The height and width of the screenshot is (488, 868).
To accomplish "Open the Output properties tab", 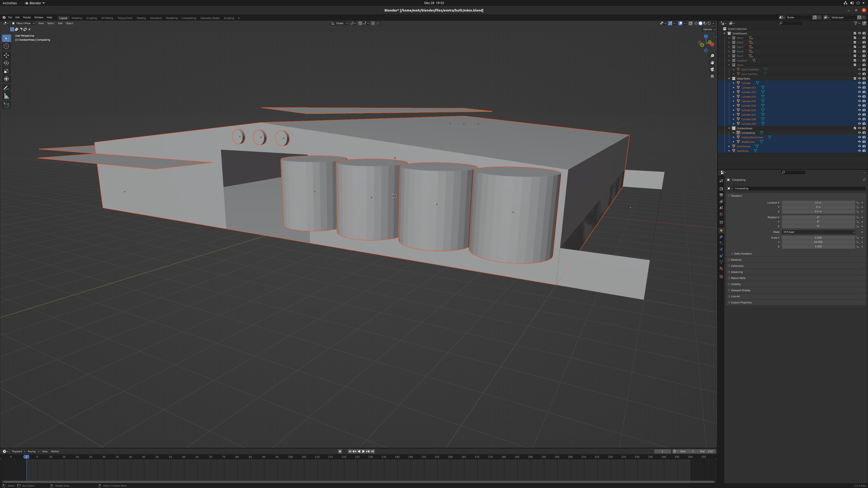I will [721, 195].
